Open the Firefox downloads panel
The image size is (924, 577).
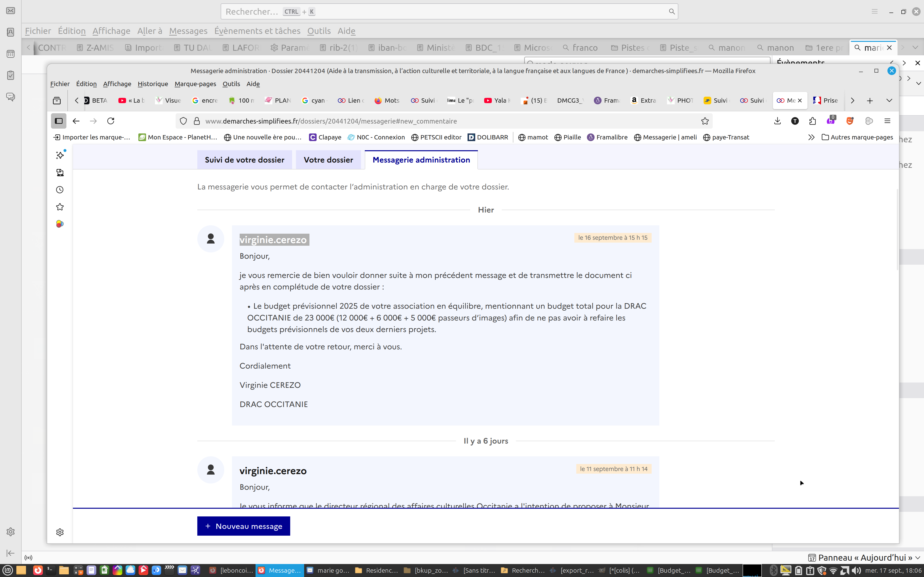777,121
